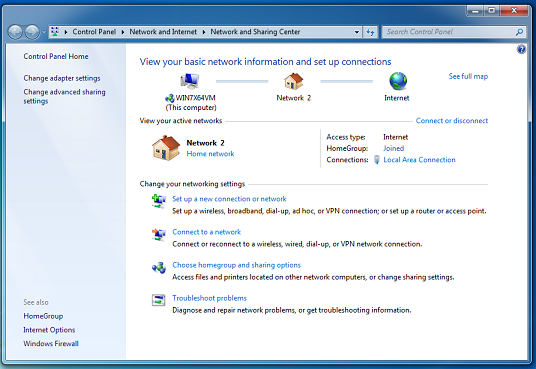Screen dimensions: 536x369
Task: Expand the address bar history dropdown
Action: (x=357, y=32)
